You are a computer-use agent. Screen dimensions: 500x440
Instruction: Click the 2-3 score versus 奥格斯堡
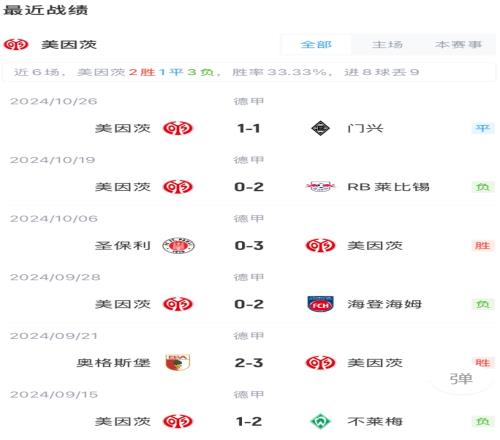(x=249, y=363)
